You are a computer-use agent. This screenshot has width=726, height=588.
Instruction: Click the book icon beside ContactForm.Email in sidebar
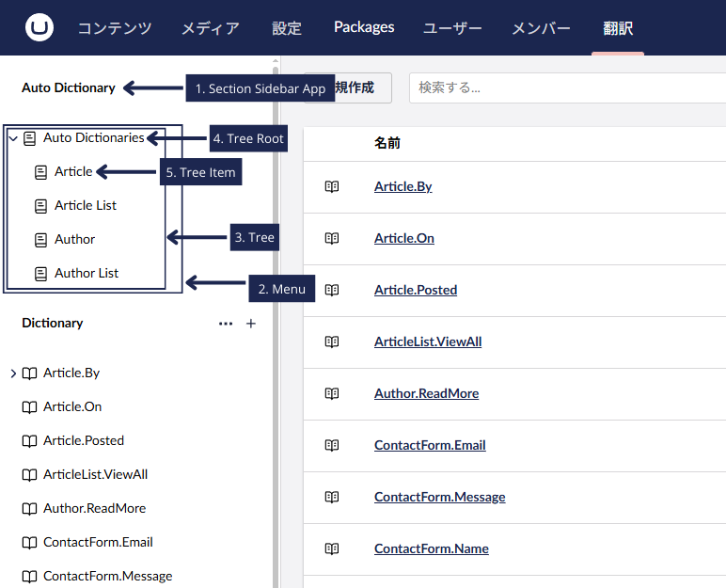point(29,542)
